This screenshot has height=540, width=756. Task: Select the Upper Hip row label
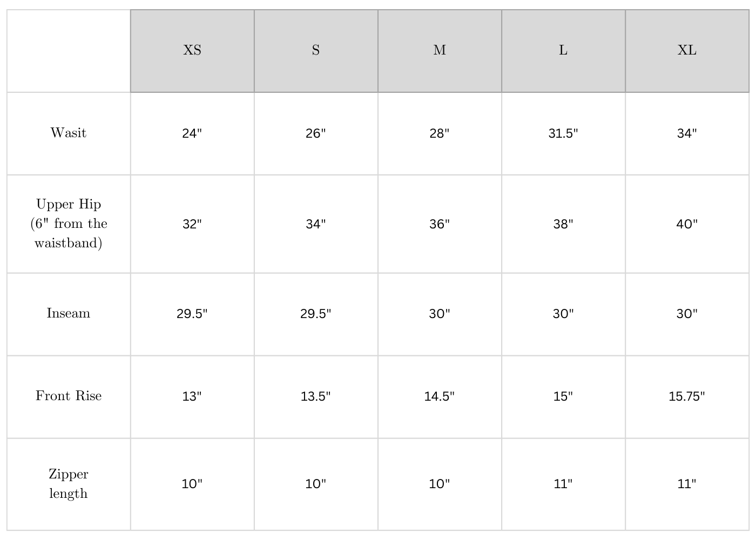coord(69,224)
